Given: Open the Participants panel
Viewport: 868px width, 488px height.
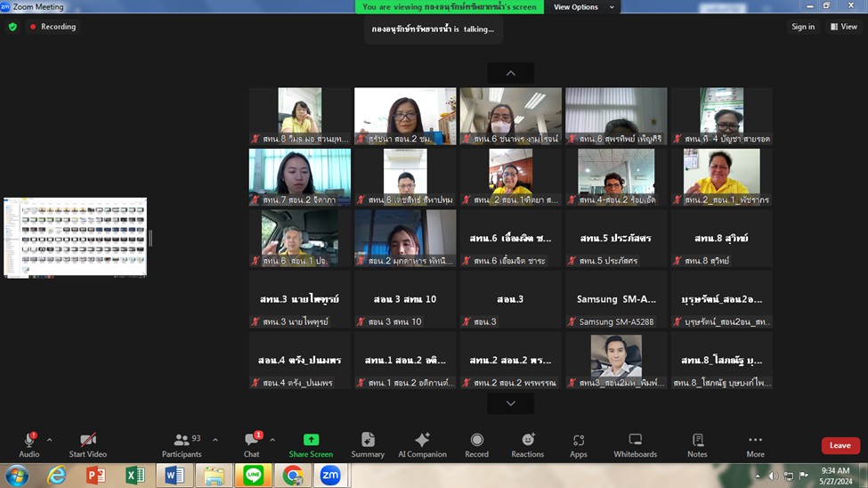Looking at the screenshot, I should tap(182, 444).
